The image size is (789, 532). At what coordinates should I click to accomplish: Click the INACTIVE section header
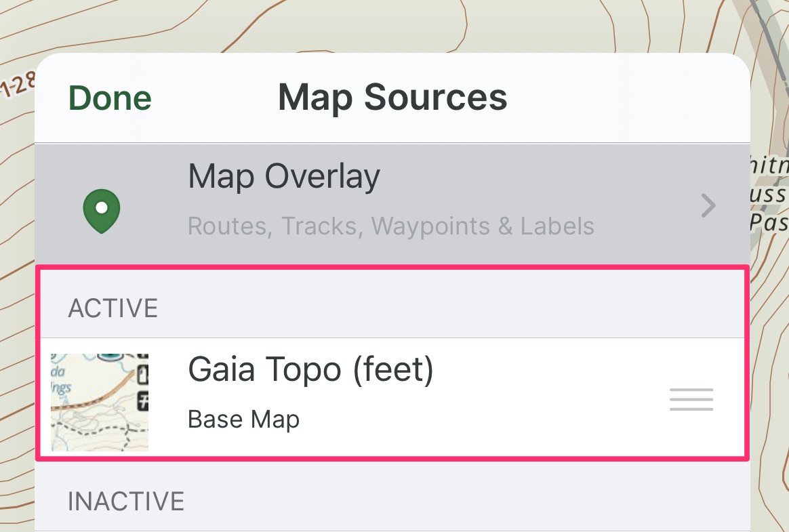(126, 502)
